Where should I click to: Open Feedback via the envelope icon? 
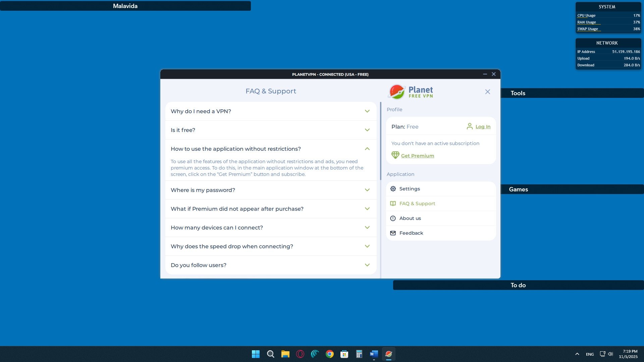click(393, 233)
